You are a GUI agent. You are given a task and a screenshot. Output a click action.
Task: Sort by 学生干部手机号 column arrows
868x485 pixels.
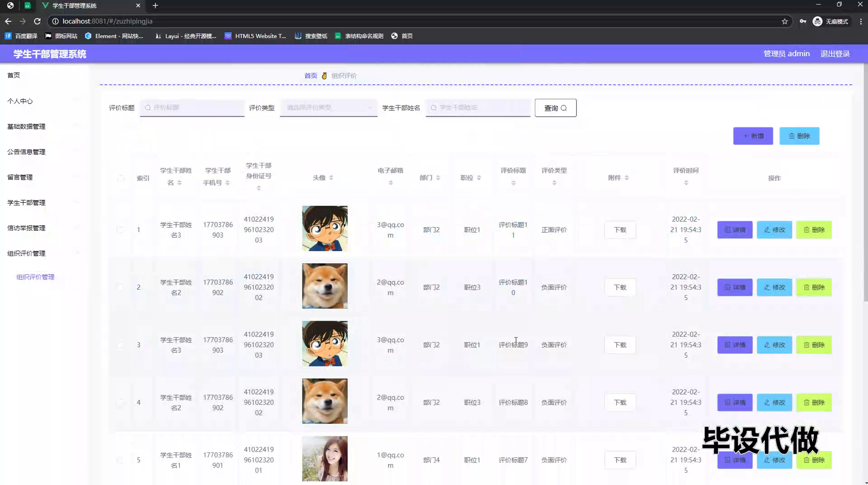[227, 183]
